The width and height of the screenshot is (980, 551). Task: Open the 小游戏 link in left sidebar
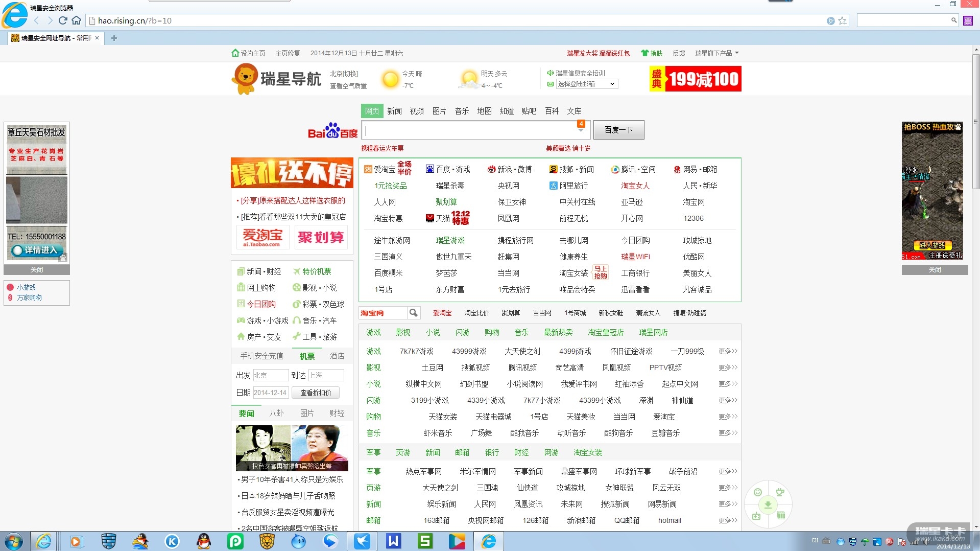26,287
